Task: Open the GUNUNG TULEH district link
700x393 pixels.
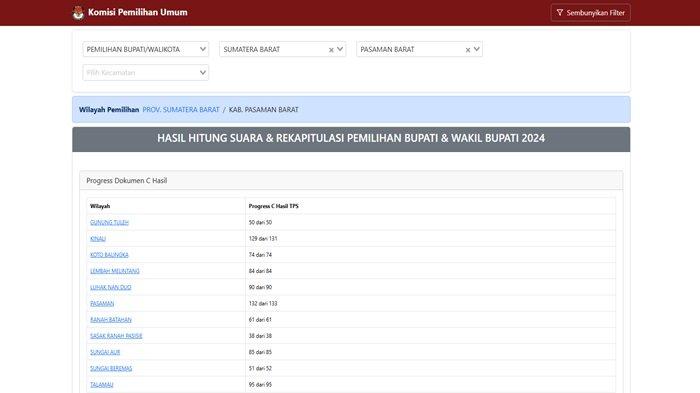Action: click(109, 222)
